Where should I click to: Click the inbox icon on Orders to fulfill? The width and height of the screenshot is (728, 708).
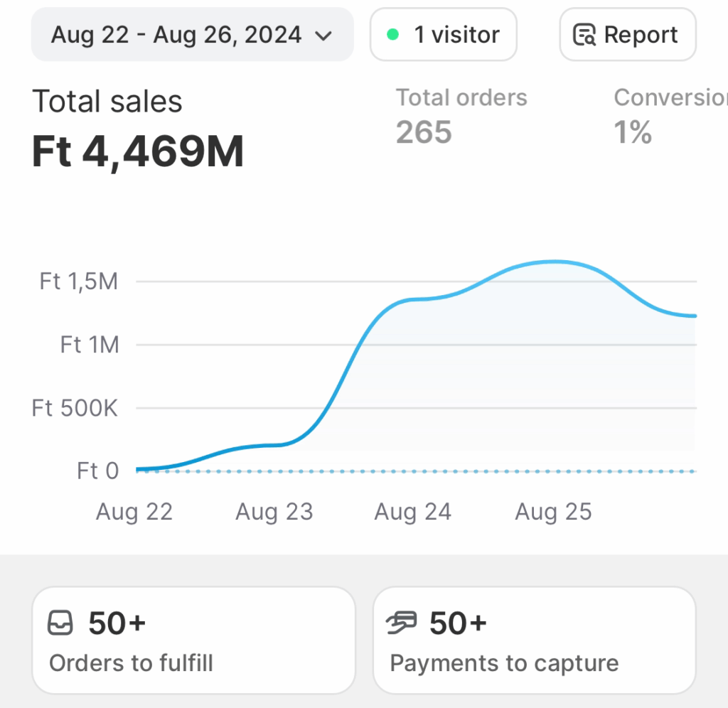point(60,623)
